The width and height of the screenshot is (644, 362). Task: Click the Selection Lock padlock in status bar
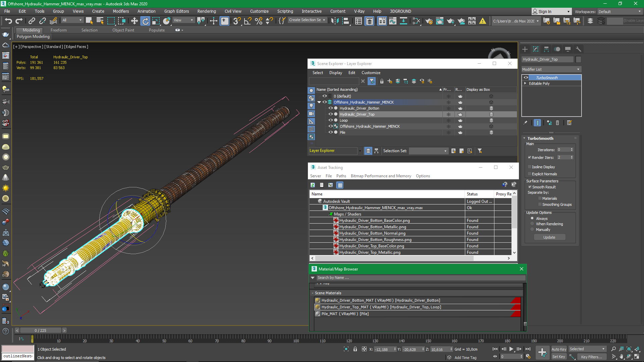click(355, 349)
